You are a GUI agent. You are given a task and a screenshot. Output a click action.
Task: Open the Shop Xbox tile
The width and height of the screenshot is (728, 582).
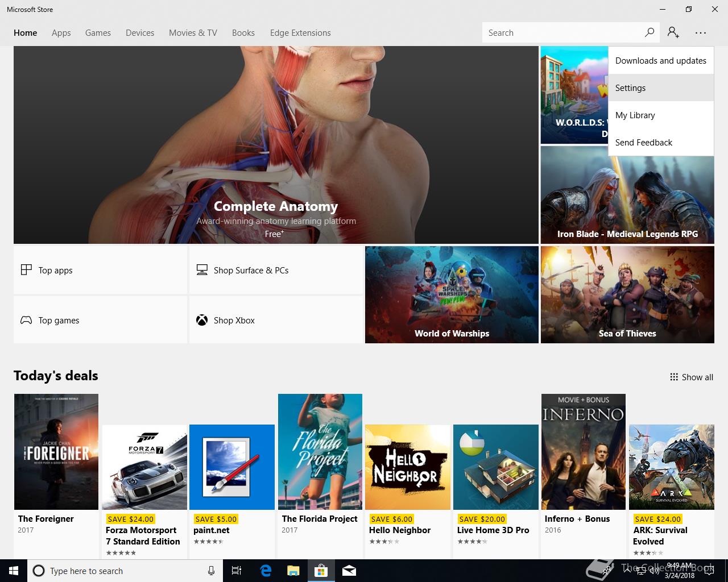point(276,320)
